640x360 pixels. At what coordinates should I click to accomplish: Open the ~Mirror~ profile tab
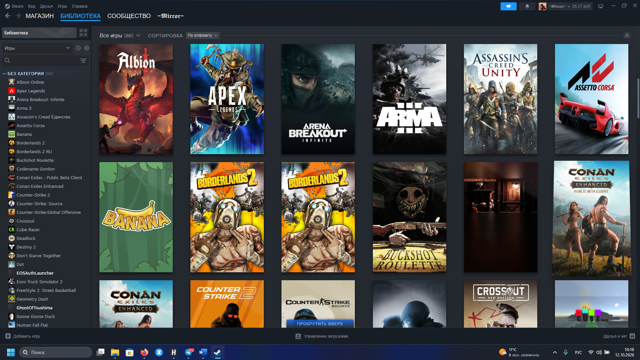[171, 16]
